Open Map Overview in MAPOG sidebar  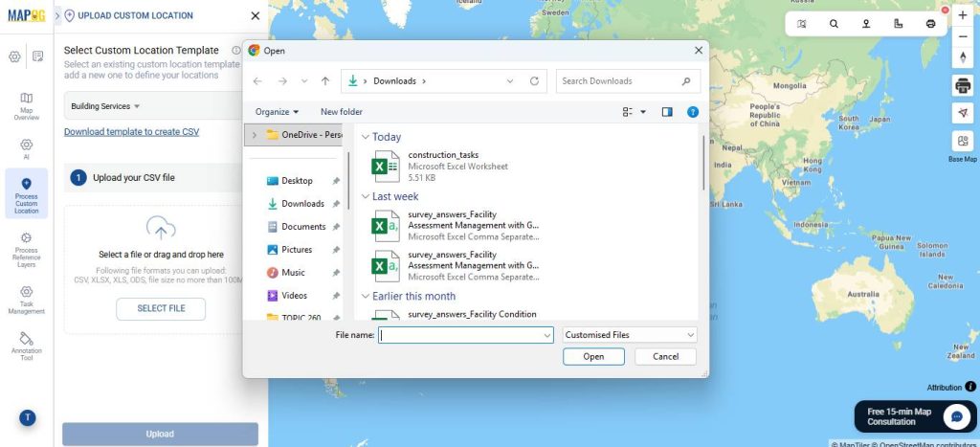pos(26,105)
